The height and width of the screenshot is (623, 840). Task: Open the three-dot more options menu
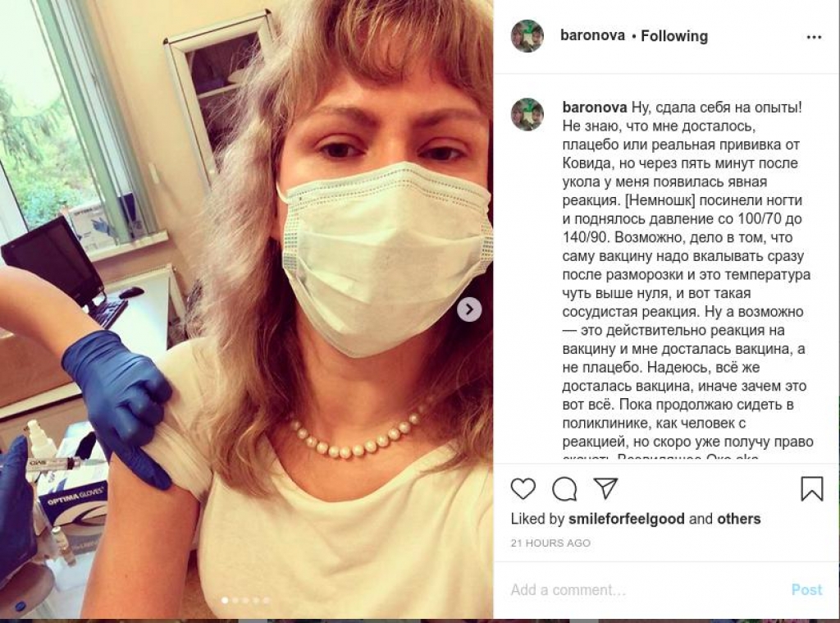(814, 37)
